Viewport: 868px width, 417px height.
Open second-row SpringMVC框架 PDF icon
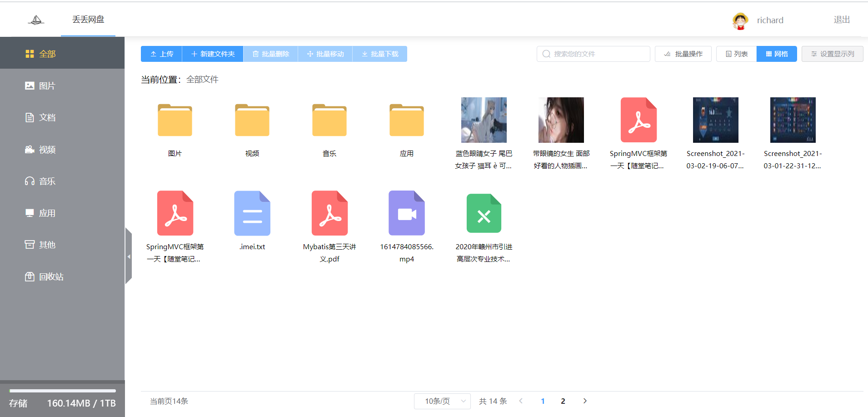[x=175, y=213]
